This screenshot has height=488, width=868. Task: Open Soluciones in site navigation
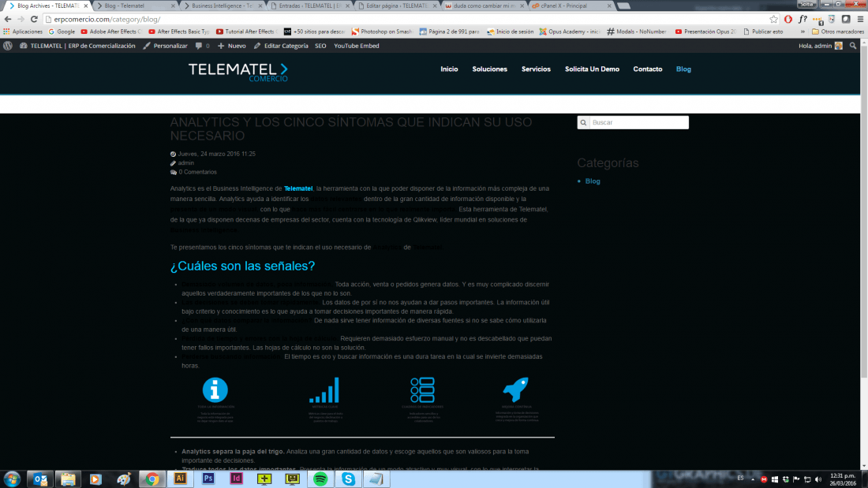(489, 69)
